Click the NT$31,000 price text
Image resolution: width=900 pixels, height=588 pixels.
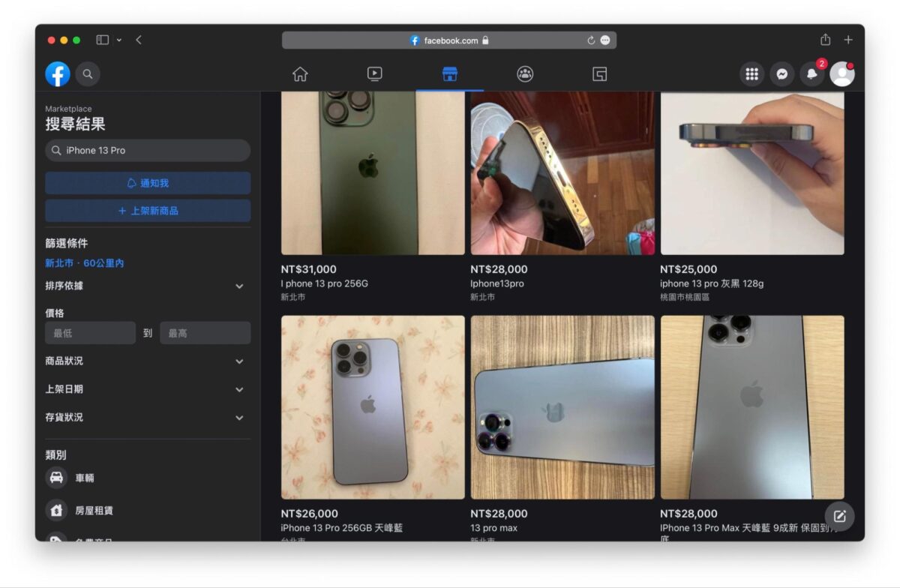[309, 269]
